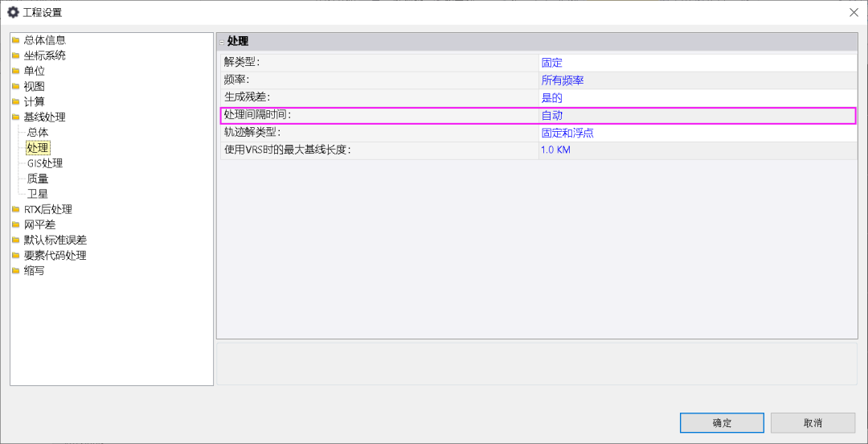Select the 基线处理 parent node
Image resolution: width=868 pixels, height=444 pixels.
tap(45, 117)
